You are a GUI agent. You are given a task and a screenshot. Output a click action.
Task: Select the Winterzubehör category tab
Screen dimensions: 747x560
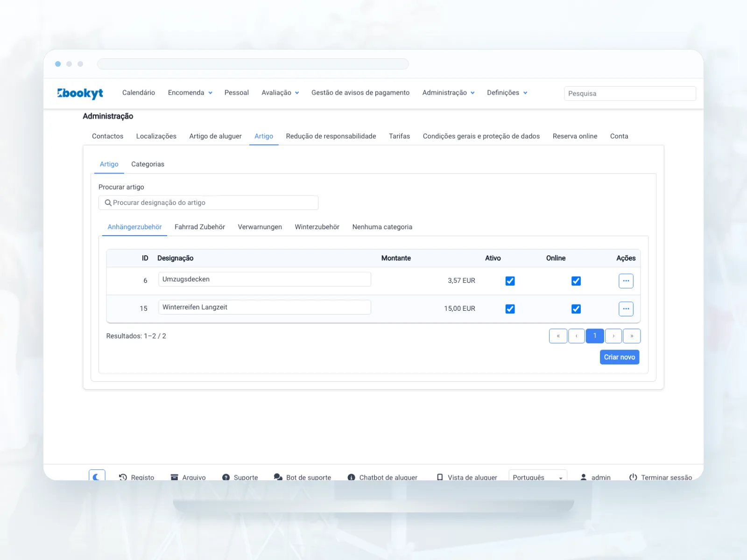[x=317, y=227]
